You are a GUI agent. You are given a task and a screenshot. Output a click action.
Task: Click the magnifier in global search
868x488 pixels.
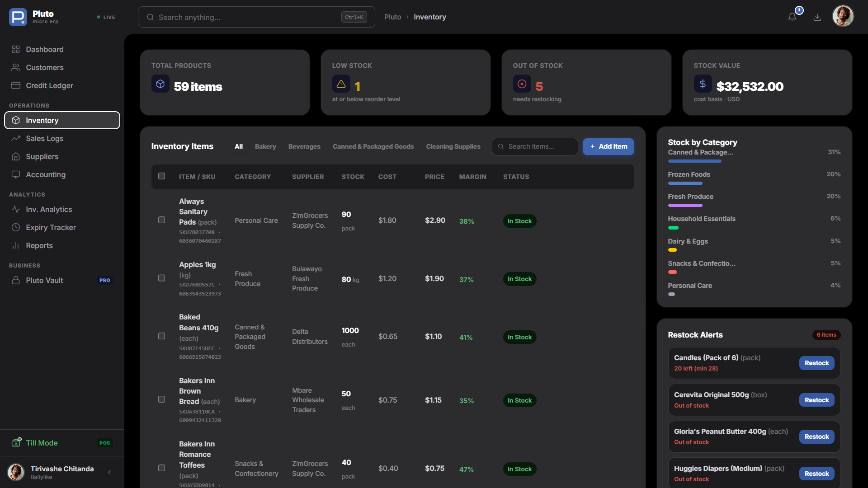(x=150, y=17)
